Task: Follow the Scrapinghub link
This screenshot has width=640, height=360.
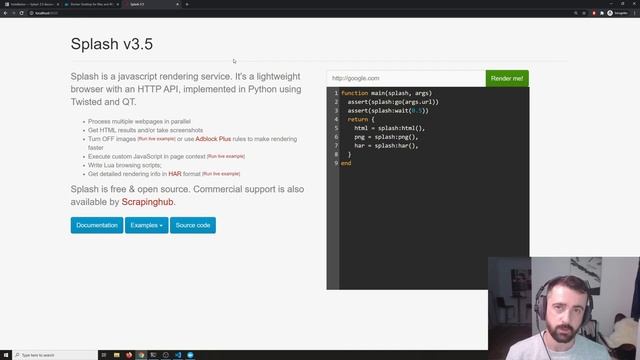Action: [x=147, y=202]
